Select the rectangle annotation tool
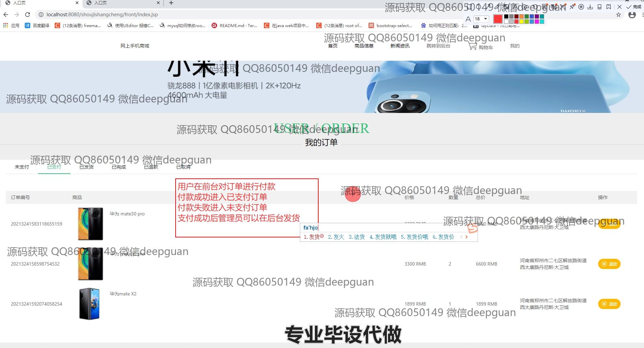Image resolution: width=644 pixels, height=348 pixels. pos(469,7)
